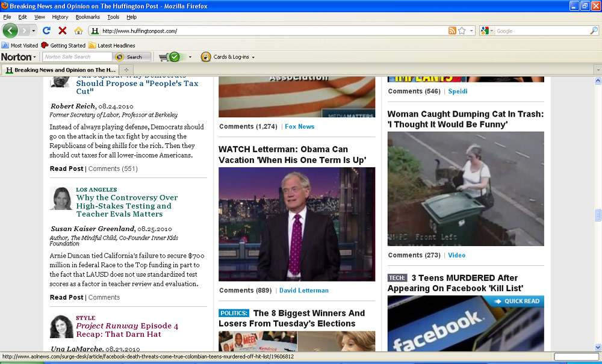
Task: Click the search magnifier icon
Action: [x=594, y=31]
